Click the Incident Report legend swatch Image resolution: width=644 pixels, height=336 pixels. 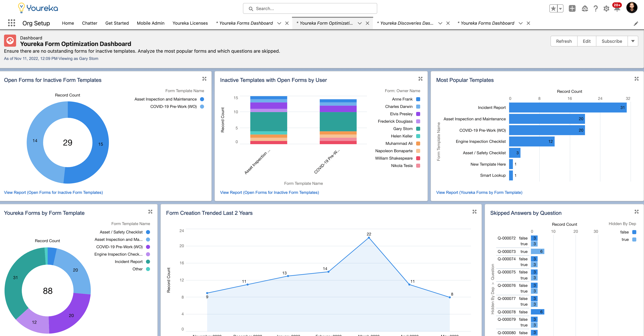148,262
